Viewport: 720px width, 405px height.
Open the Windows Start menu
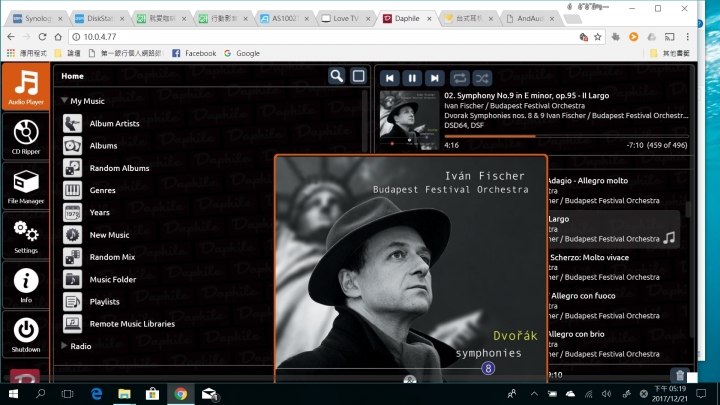tap(13, 394)
